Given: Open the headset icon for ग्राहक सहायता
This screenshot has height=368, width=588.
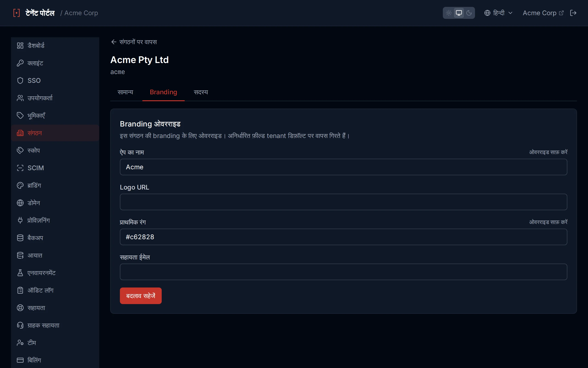Looking at the screenshot, I should pos(20,325).
